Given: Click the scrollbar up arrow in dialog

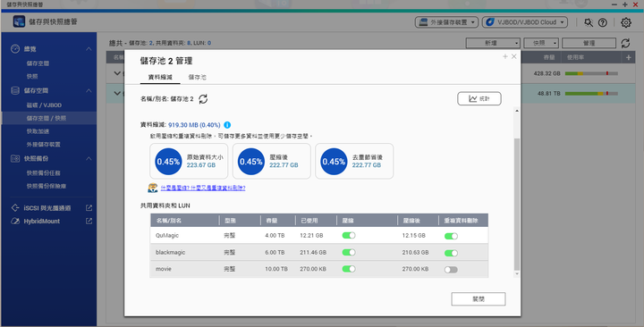Looking at the screenshot, I should pos(517,111).
